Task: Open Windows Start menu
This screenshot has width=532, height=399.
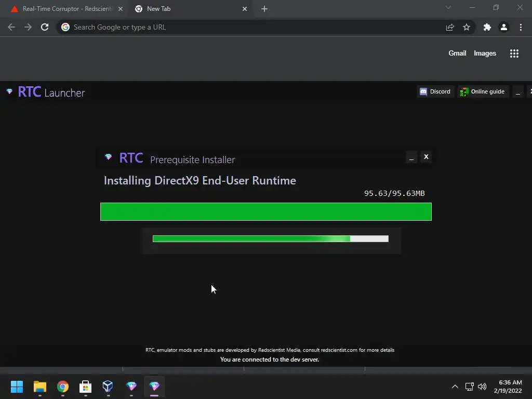Action: (x=17, y=387)
